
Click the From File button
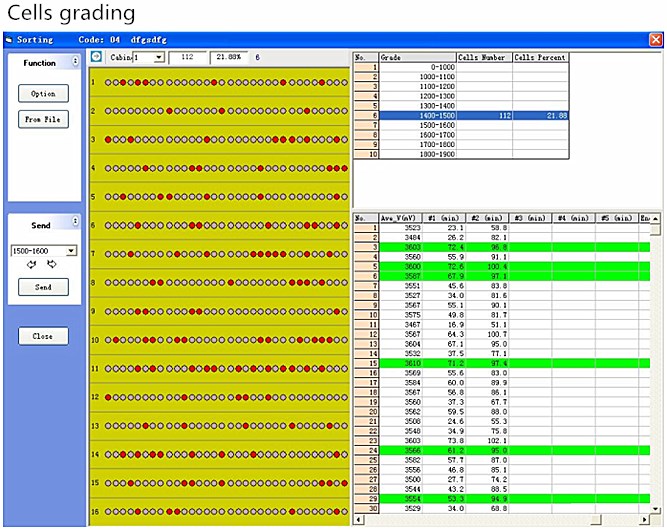click(43, 120)
